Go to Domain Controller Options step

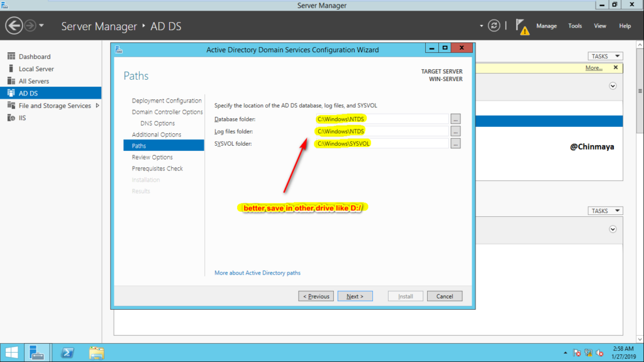(x=167, y=112)
